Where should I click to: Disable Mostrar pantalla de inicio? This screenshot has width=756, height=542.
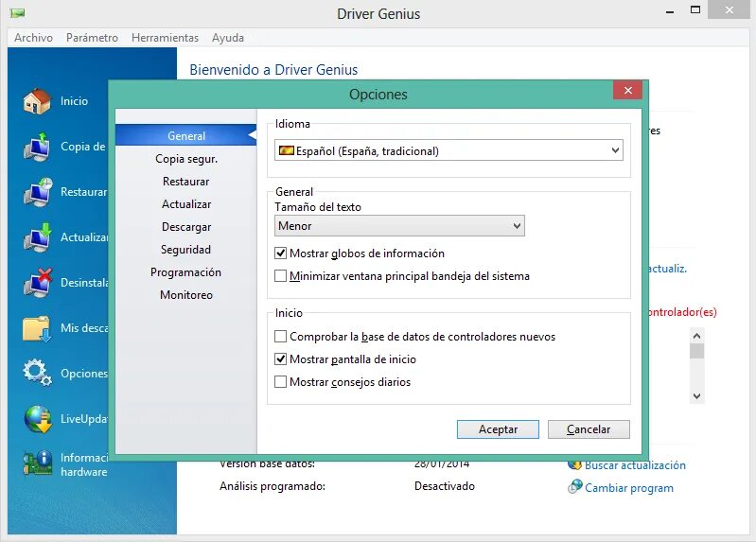(x=281, y=358)
